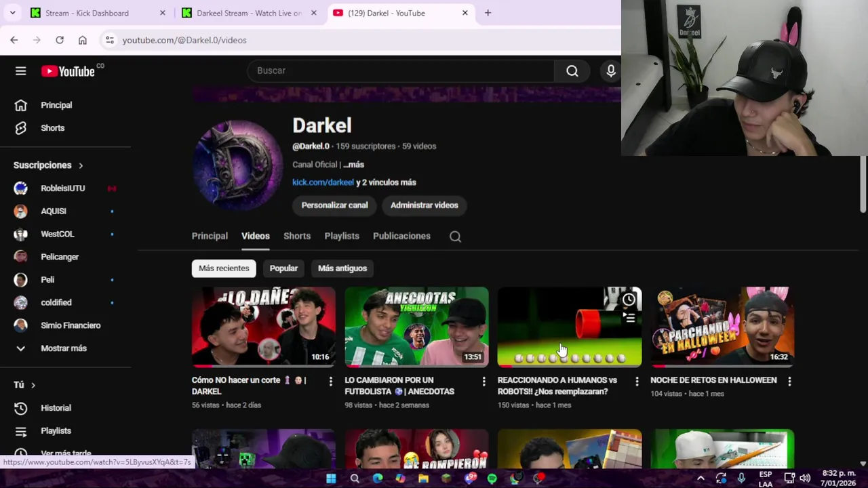Select the Videos channel tab

coord(256,236)
